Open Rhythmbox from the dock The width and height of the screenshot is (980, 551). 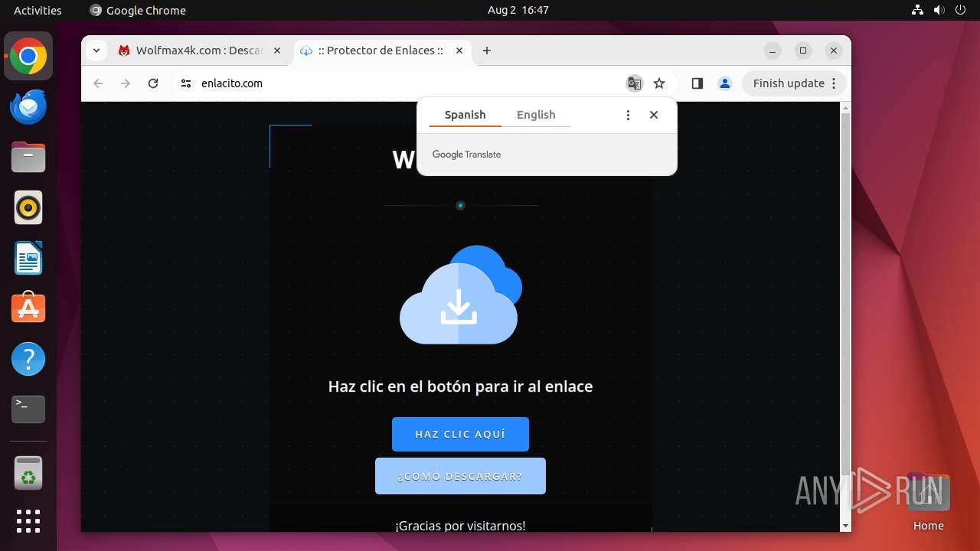pyautogui.click(x=28, y=207)
